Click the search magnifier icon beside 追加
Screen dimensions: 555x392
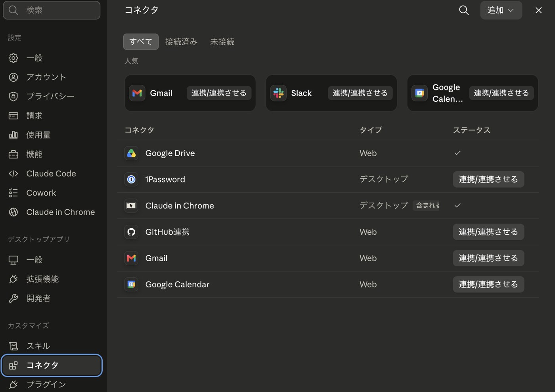pos(463,10)
